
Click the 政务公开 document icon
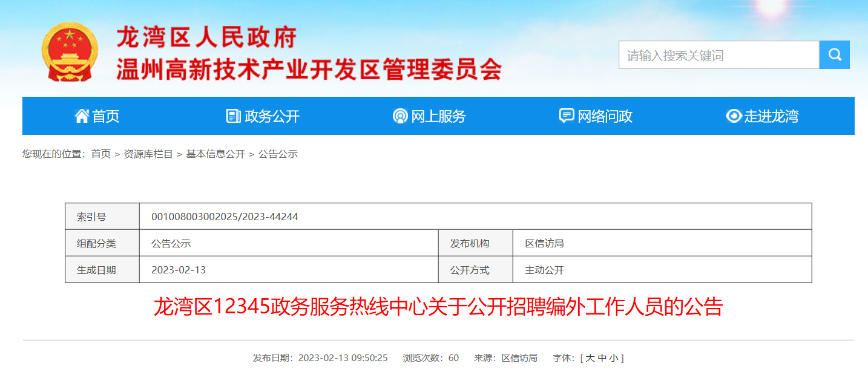pos(233,116)
